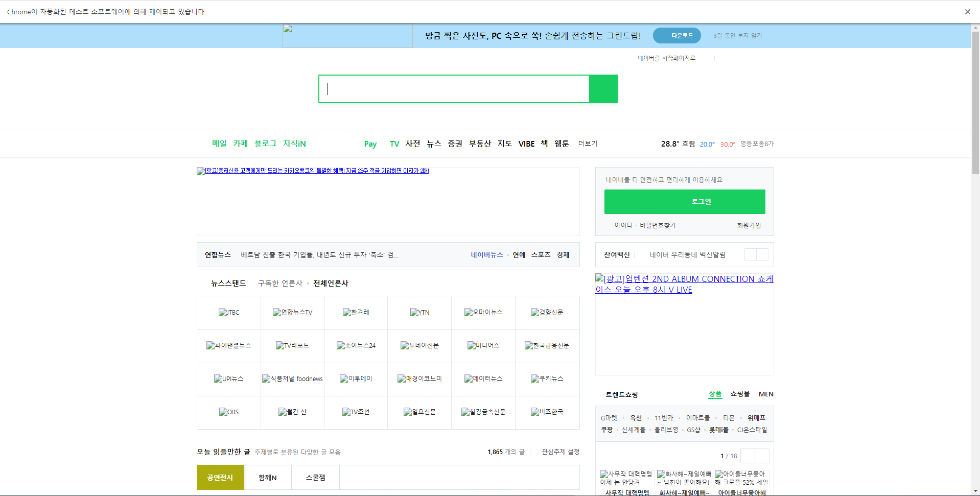Open the YTN press logo

tap(419, 313)
